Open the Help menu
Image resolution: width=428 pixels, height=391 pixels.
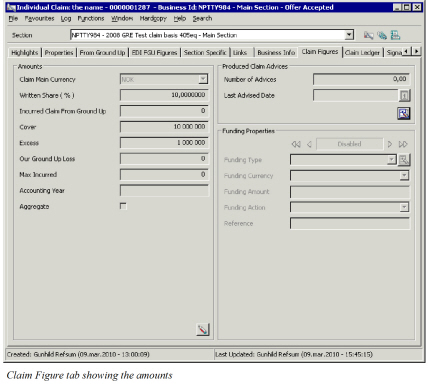click(x=180, y=19)
